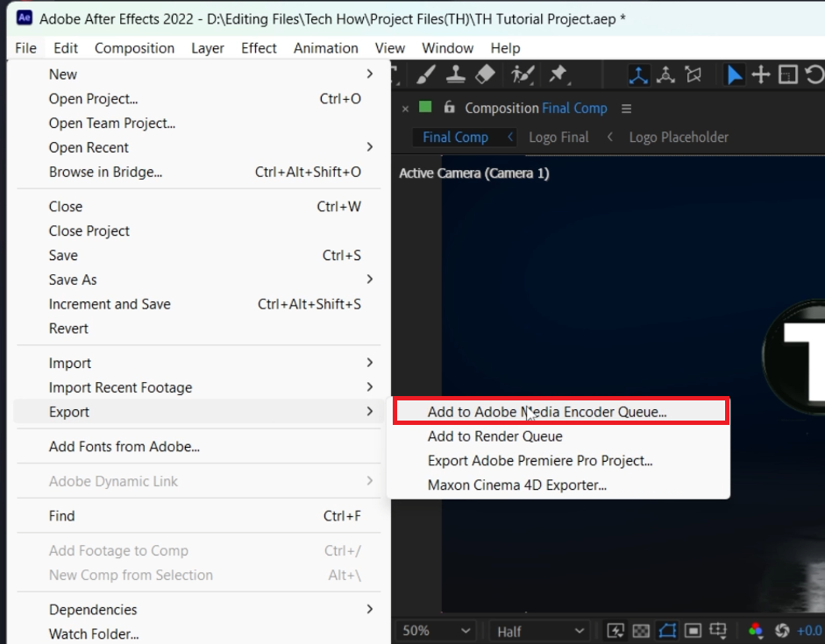This screenshot has width=825, height=644.
Task: Toggle Fast Previews button
Action: (615, 630)
